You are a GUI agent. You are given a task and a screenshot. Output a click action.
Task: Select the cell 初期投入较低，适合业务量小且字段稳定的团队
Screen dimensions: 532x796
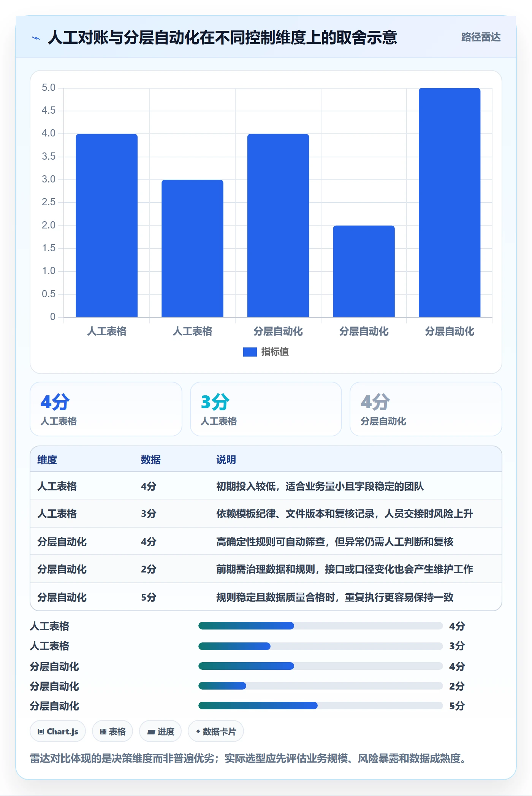(x=320, y=486)
